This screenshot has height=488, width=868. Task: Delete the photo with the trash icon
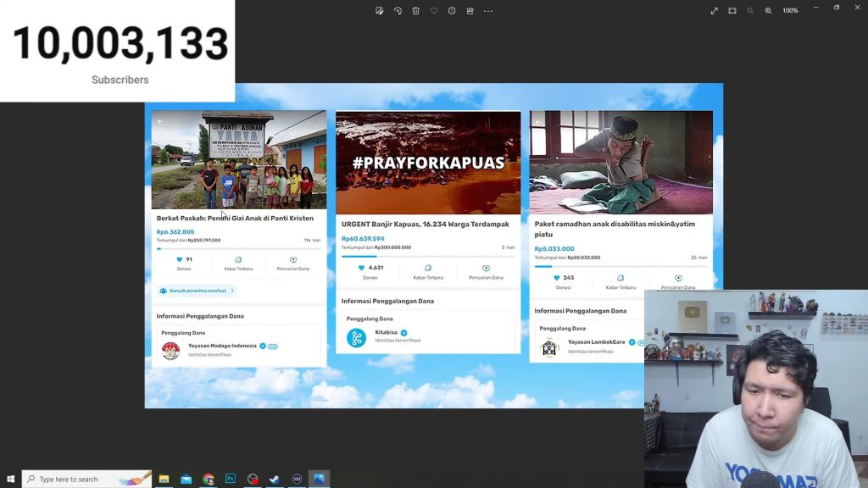[415, 11]
